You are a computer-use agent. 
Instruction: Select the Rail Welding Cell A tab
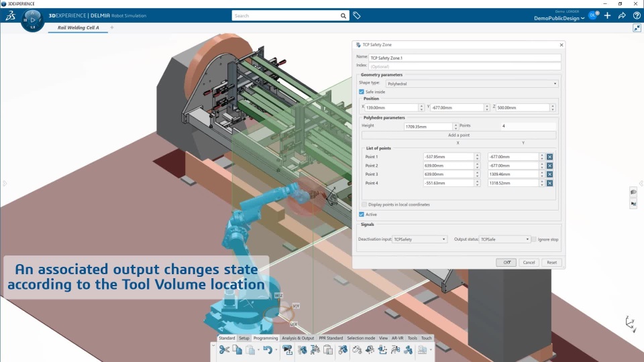tap(78, 27)
